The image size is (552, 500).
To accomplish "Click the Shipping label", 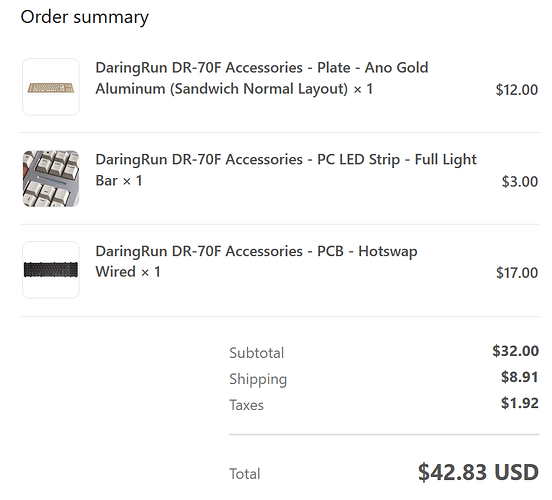I will tap(258, 379).
